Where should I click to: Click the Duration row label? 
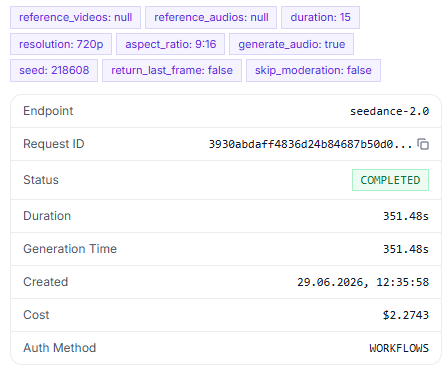47,216
